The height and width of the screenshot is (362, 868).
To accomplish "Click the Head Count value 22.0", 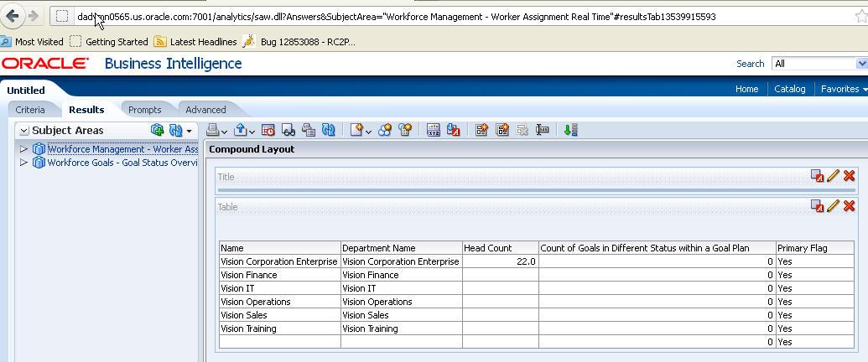I will [x=526, y=261].
